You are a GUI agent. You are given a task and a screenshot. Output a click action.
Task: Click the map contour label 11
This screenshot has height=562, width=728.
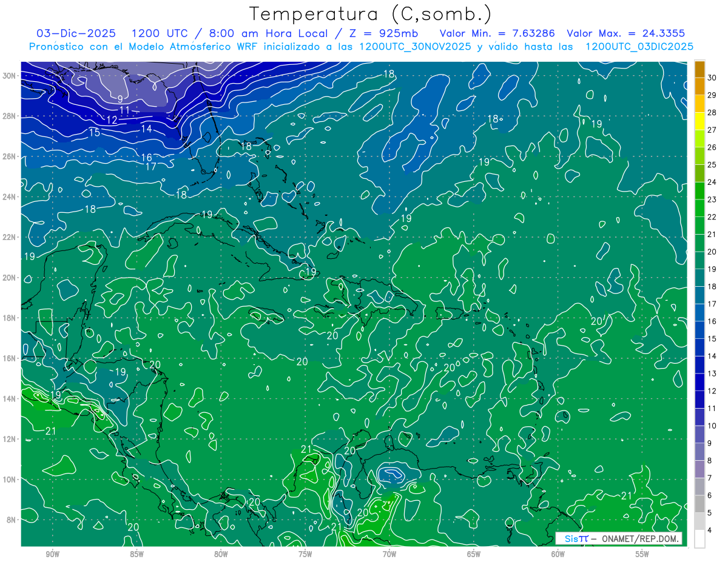(x=125, y=110)
